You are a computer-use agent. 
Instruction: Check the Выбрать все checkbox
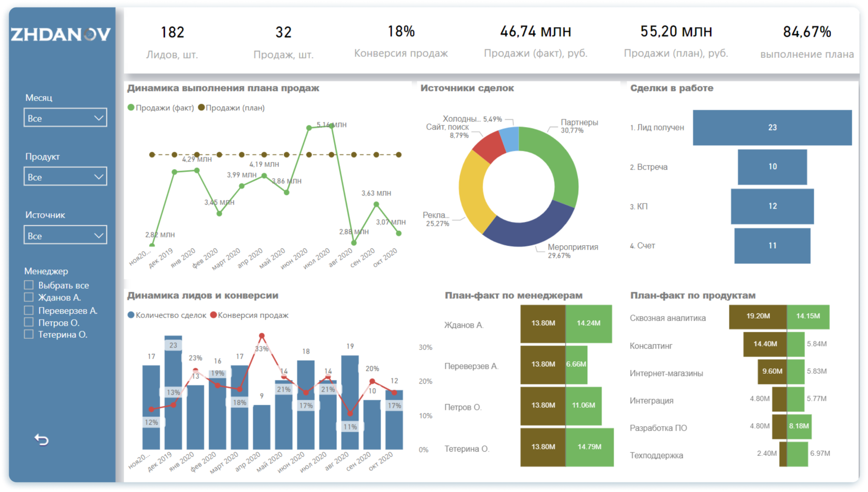point(29,285)
